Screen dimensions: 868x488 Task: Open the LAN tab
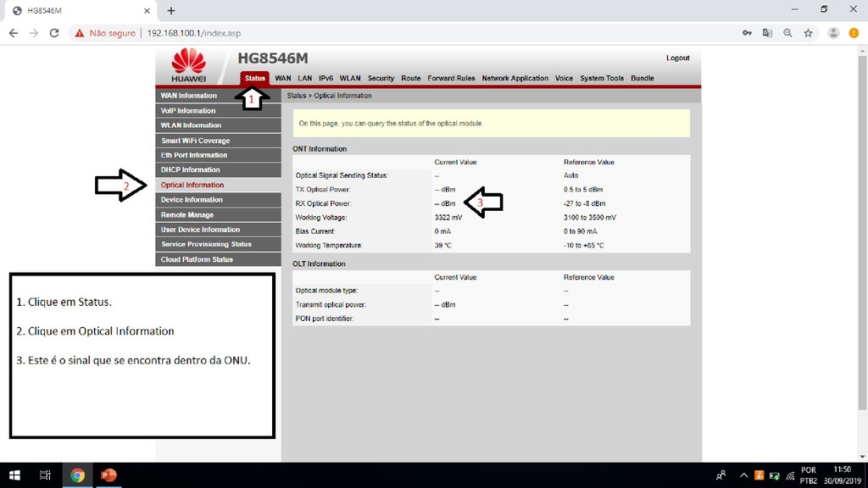tap(304, 79)
